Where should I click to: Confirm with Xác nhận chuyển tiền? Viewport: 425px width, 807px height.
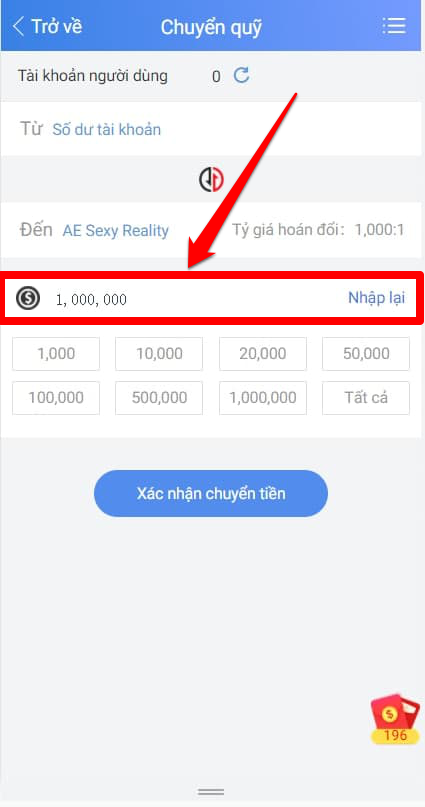point(211,494)
